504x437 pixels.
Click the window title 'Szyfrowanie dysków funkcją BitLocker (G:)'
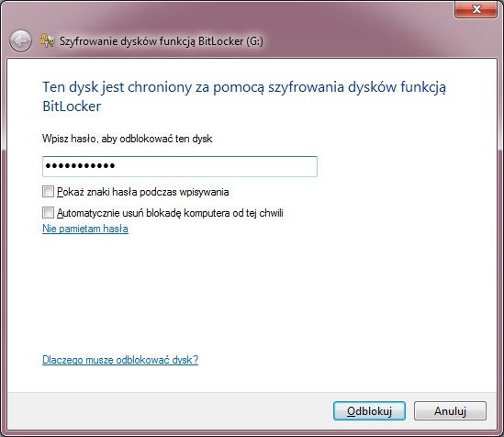click(x=162, y=41)
